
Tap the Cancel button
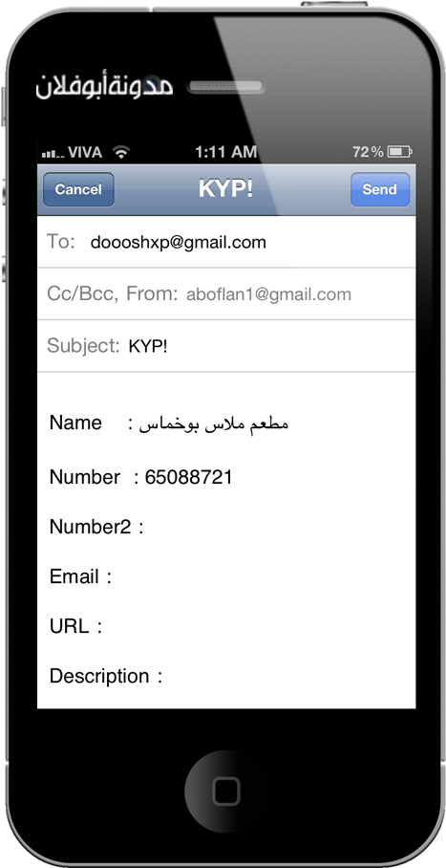78,189
